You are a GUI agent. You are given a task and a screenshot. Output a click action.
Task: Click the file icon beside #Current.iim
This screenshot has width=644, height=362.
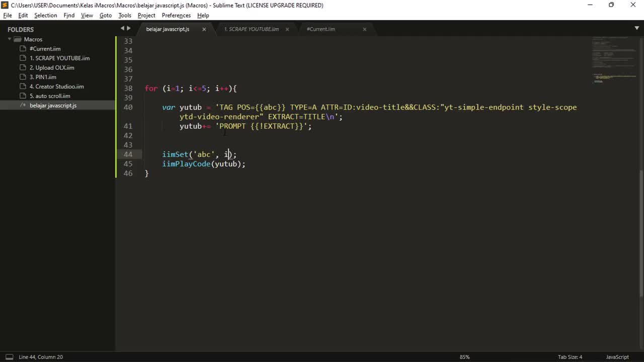pos(23,49)
